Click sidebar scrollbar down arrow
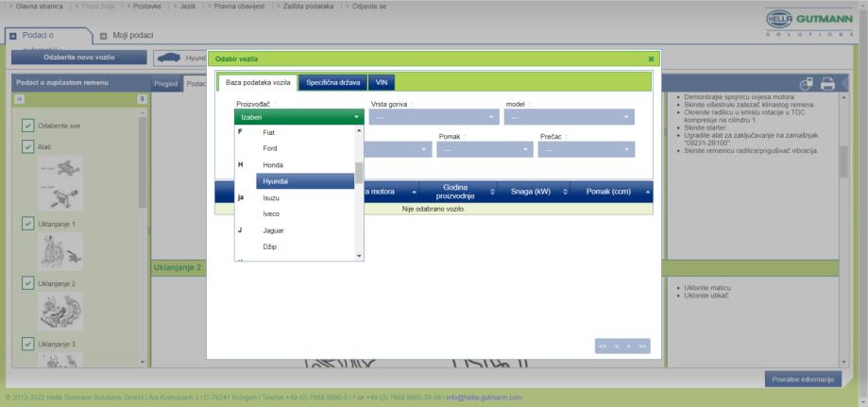The height and width of the screenshot is (407, 868). click(x=143, y=362)
